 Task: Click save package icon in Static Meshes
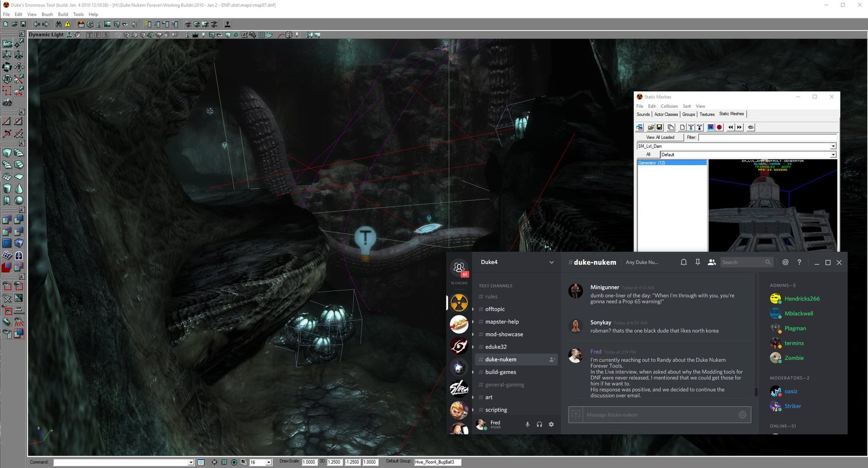pos(659,127)
